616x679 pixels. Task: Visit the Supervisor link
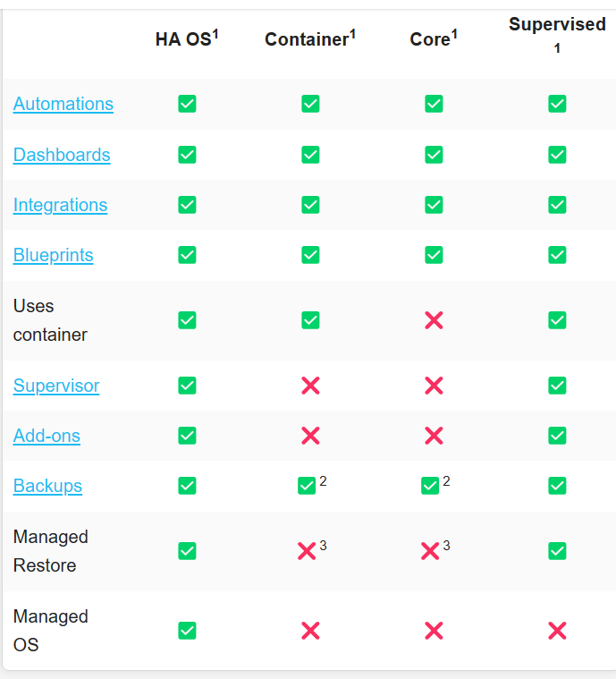56,386
